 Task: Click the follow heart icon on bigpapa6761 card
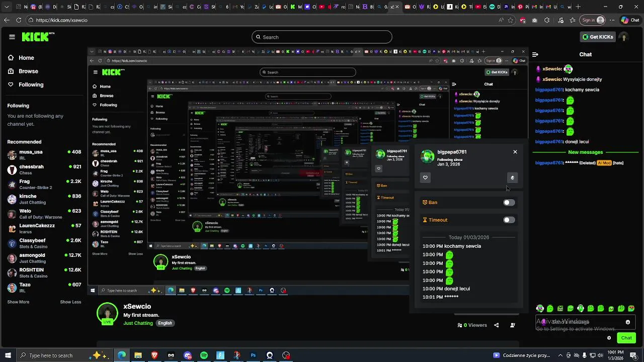425,177
